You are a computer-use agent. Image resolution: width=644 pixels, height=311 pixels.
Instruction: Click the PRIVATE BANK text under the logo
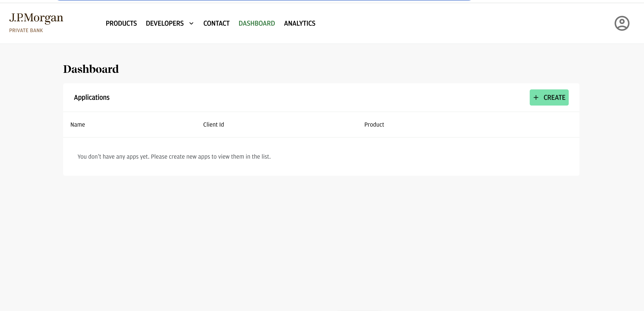(26, 30)
